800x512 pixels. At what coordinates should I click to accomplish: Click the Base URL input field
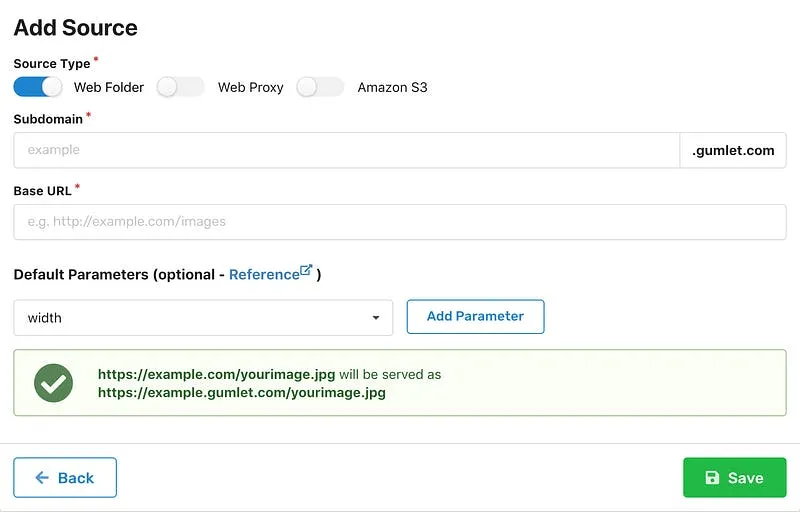pos(400,222)
